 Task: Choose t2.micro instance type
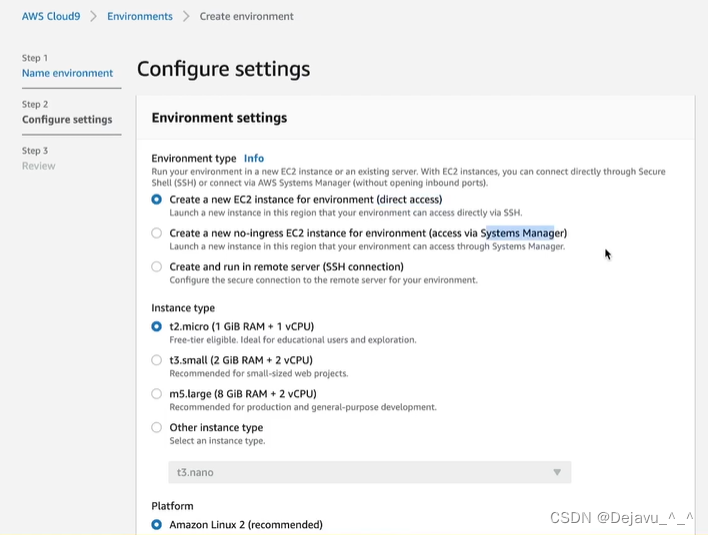pyautogui.click(x=157, y=326)
